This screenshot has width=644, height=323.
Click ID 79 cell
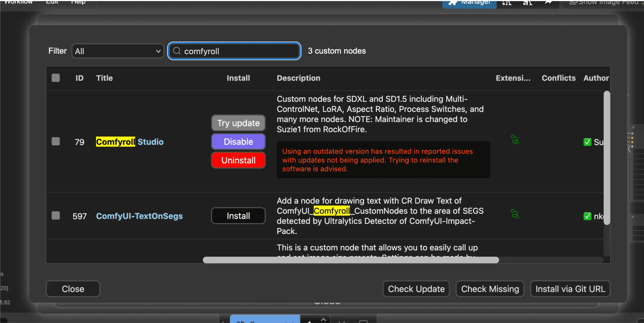click(x=79, y=142)
